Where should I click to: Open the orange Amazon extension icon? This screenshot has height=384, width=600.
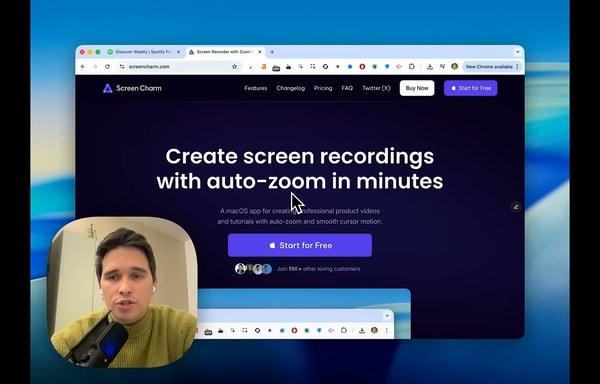pos(264,67)
